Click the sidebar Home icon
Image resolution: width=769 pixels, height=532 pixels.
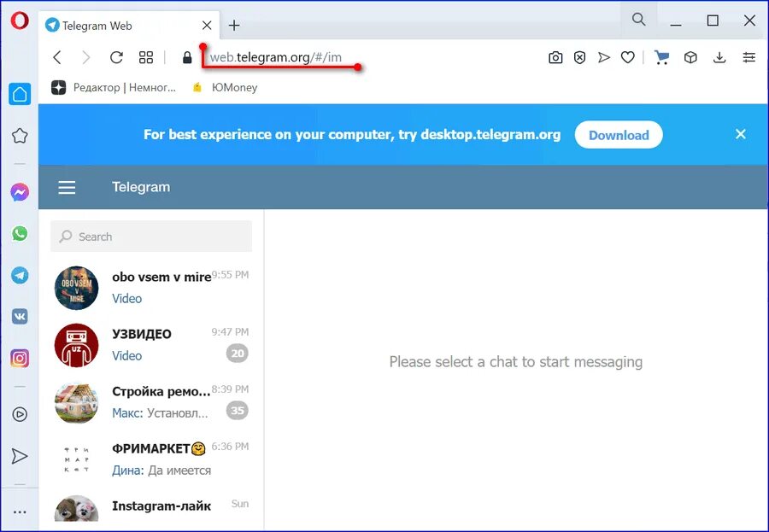[x=20, y=94]
